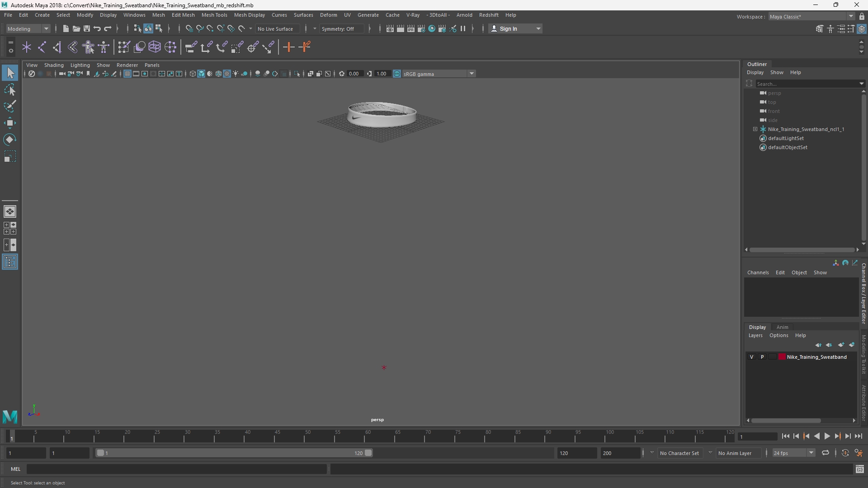This screenshot has width=868, height=488.
Task: Toggle snap to points
Action: 210,28
